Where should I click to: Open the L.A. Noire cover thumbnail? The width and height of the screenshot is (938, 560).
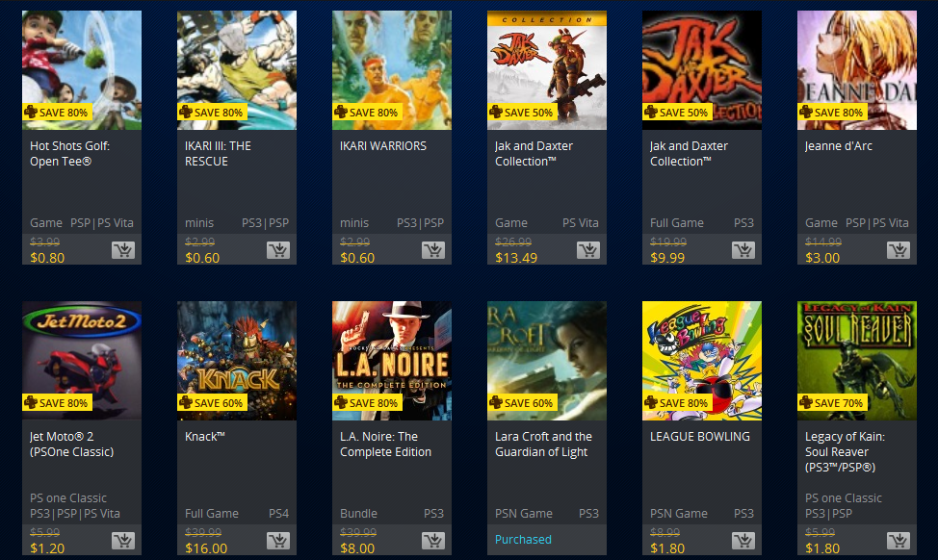(x=392, y=361)
